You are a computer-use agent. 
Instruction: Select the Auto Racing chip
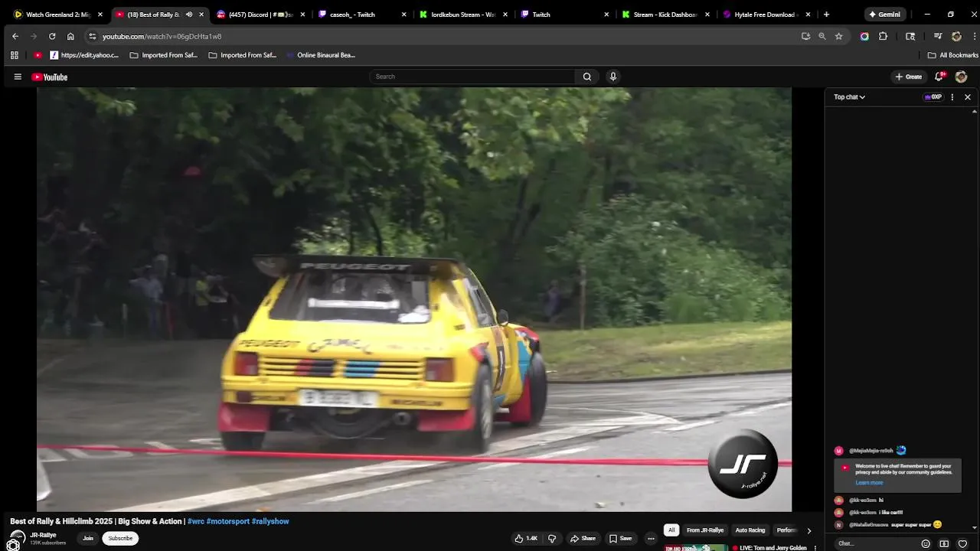click(x=750, y=530)
